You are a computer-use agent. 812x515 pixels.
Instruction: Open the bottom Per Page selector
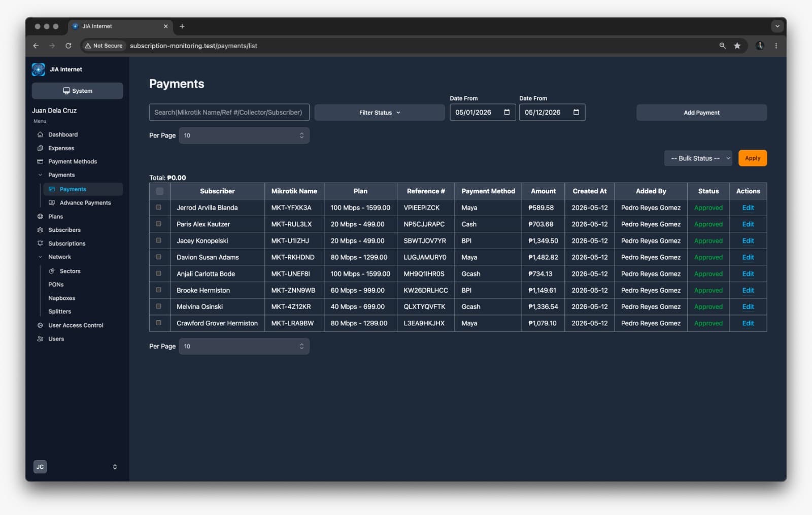[x=244, y=347]
